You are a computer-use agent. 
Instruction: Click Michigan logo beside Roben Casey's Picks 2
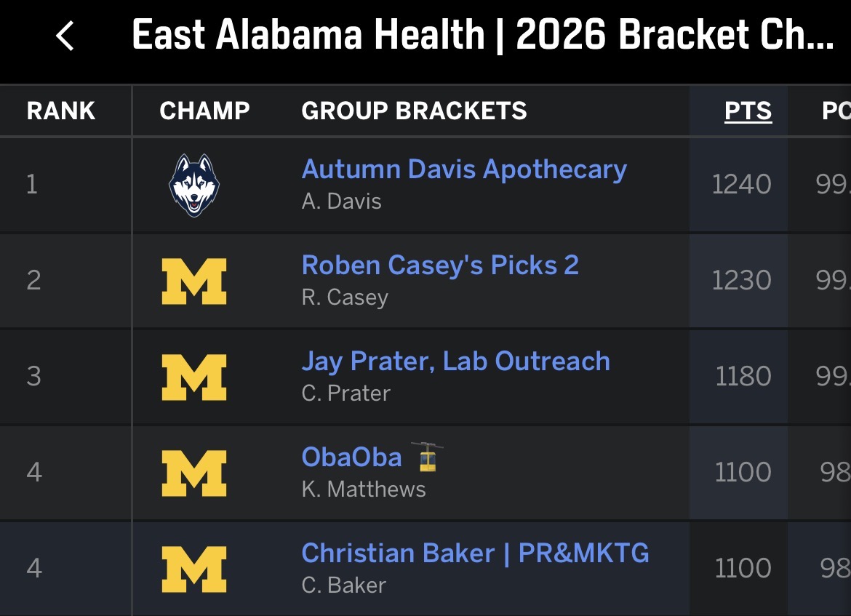point(193,281)
